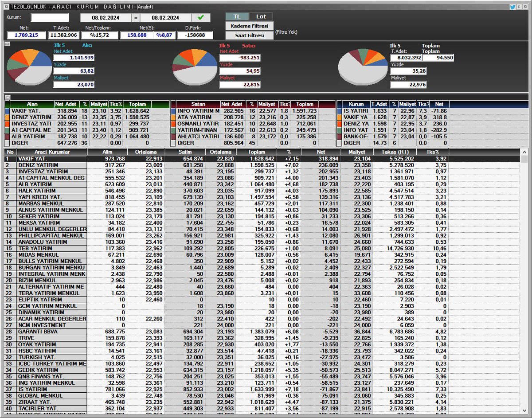Click the Alan header in buyers summary table
The image size is (532, 418).
32,104
